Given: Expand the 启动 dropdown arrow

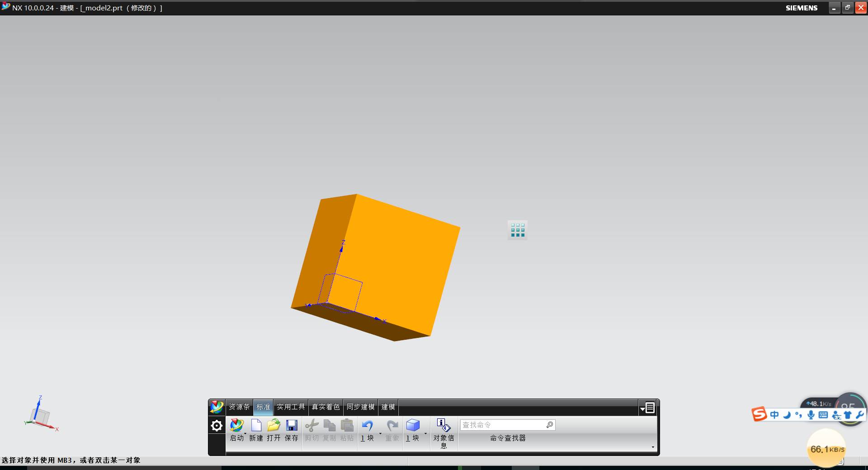Looking at the screenshot, I should (x=245, y=434).
